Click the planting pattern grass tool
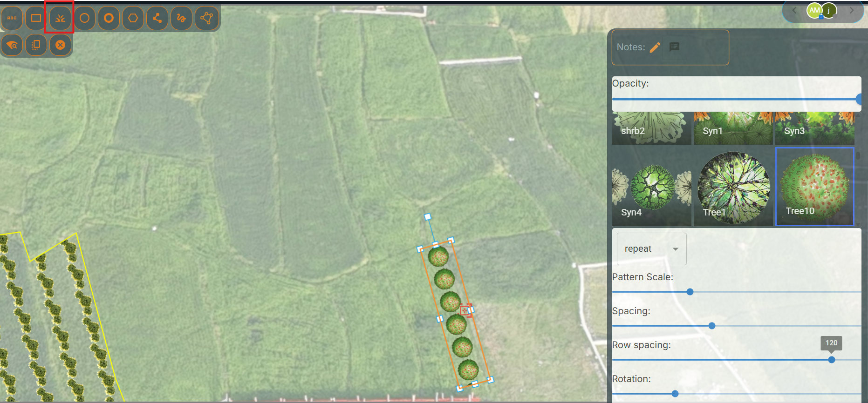868x403 pixels. (x=60, y=18)
